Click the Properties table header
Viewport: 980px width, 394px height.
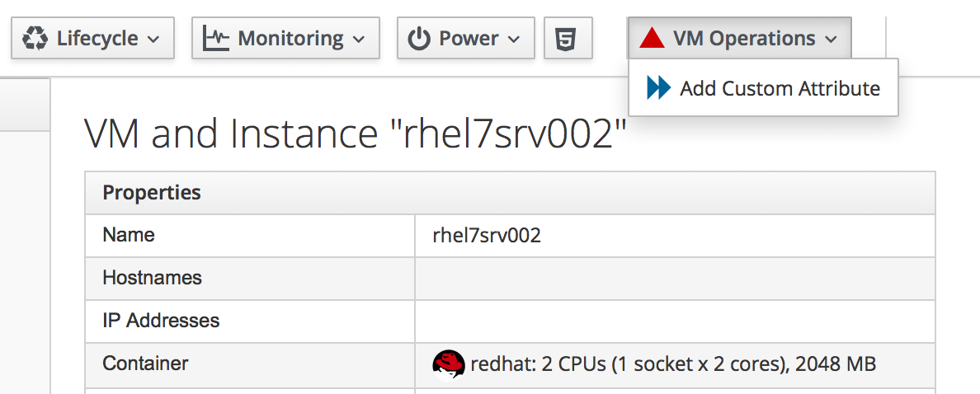152,193
